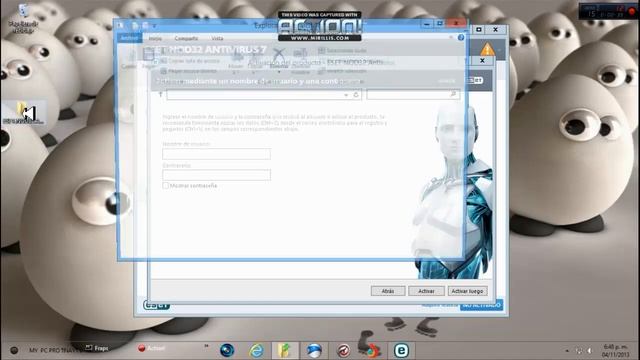Open the blue orb taskbar icon
The image size is (640, 360).
click(x=314, y=351)
